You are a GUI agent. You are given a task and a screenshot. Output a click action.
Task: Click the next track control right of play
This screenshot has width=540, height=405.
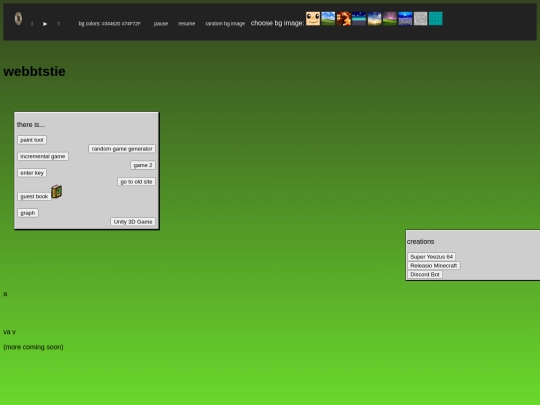pyautogui.click(x=59, y=24)
